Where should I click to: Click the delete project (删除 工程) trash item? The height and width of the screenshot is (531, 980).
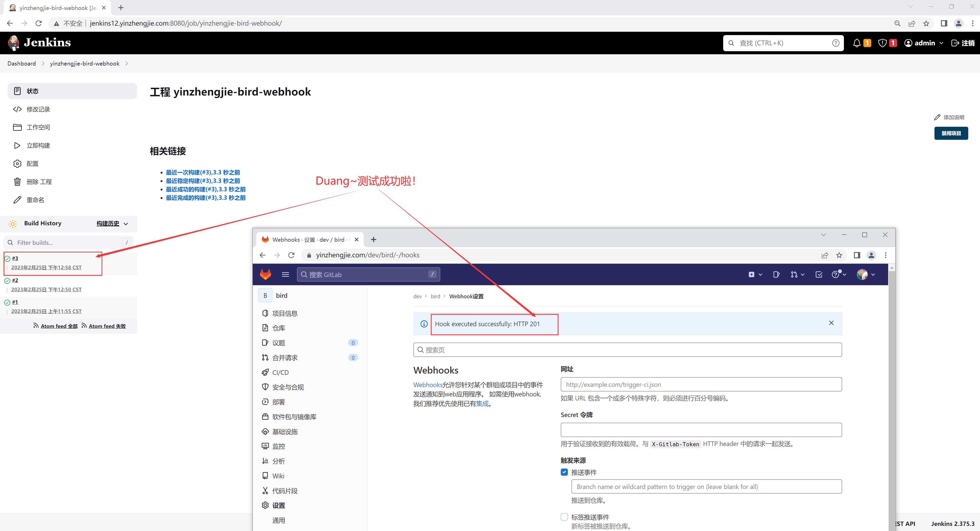click(39, 182)
